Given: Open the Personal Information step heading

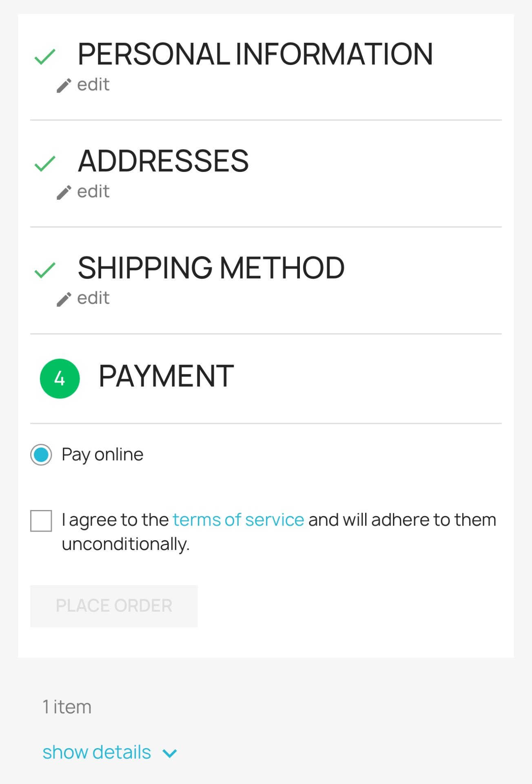Looking at the screenshot, I should (x=255, y=54).
